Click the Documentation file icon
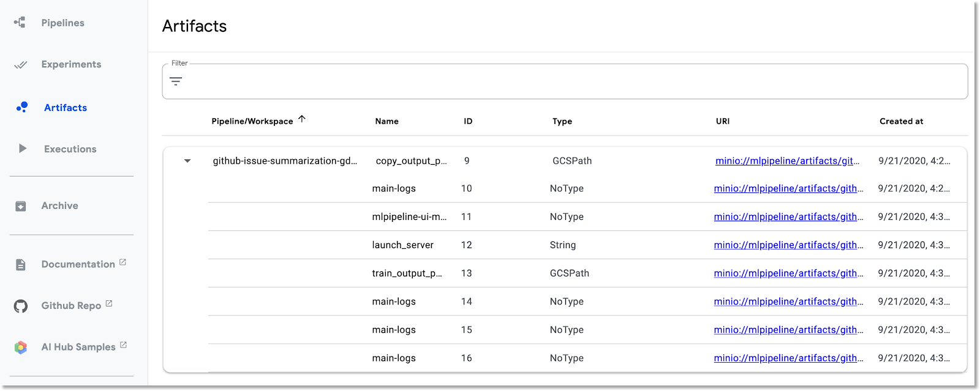The image size is (980, 391). [21, 265]
